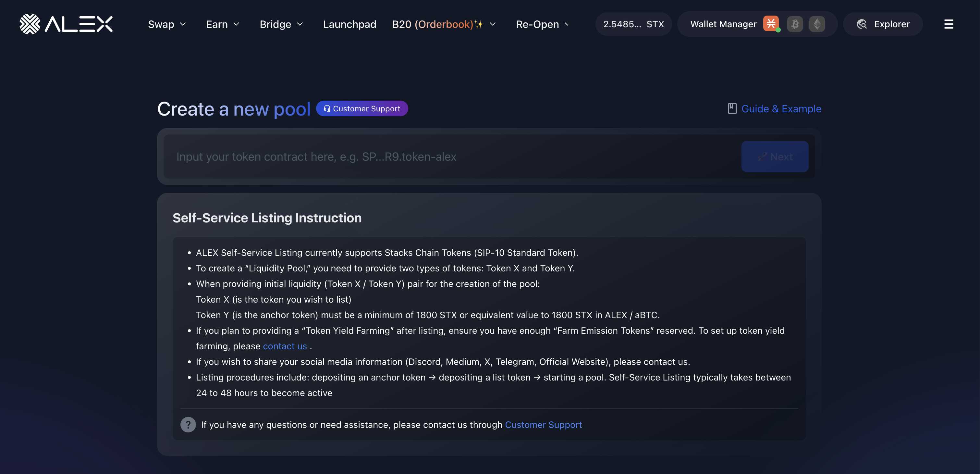Open the hamburger menu
This screenshot has width=980, height=474.
[949, 24]
